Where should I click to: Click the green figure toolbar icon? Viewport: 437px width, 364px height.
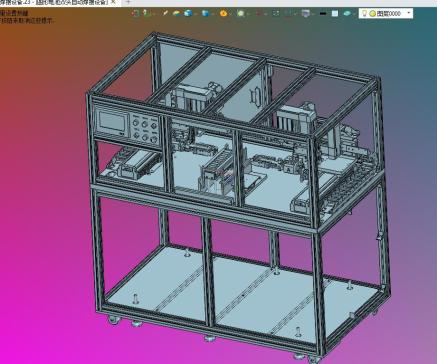pyautogui.click(x=146, y=13)
